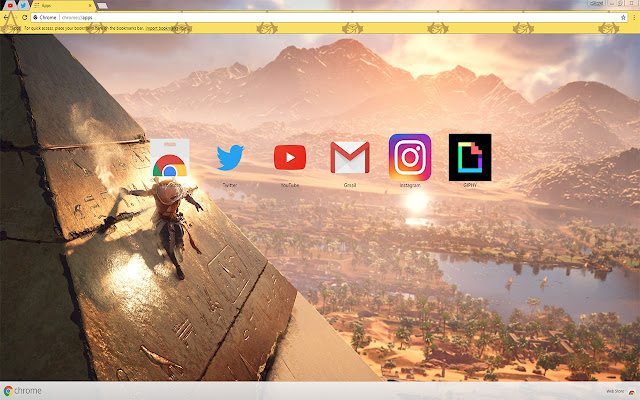Open the Chrome three-dot menu
The height and width of the screenshot is (400, 640).
click(x=634, y=17)
